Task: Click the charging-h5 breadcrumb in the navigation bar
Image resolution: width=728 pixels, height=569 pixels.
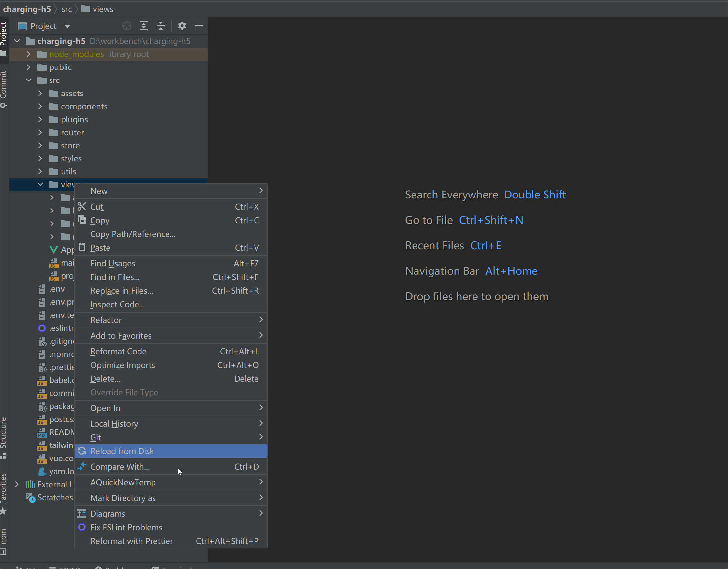Action: click(27, 9)
